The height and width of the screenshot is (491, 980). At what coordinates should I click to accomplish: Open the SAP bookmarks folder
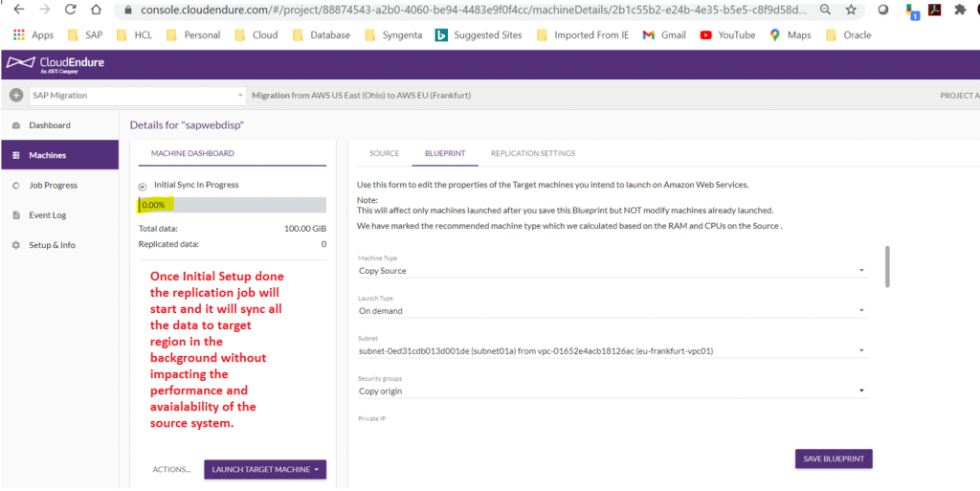pyautogui.click(x=84, y=35)
